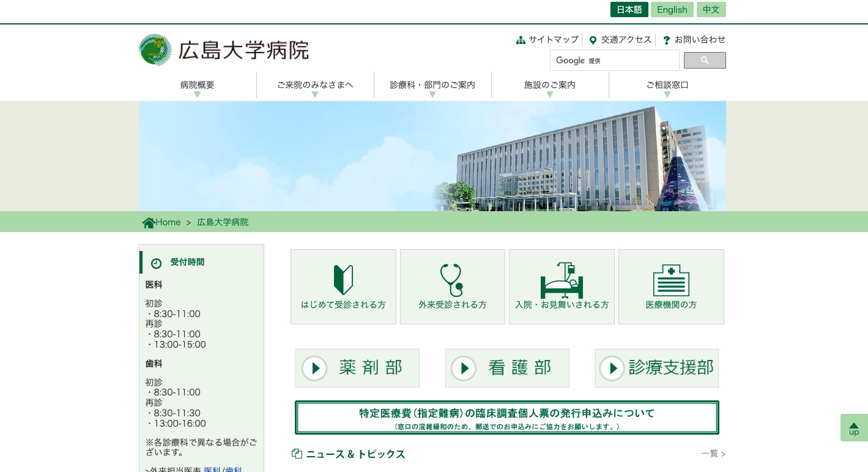The height and width of the screenshot is (472, 868).
Task: Click the home icon in the breadcrumb
Action: click(149, 222)
